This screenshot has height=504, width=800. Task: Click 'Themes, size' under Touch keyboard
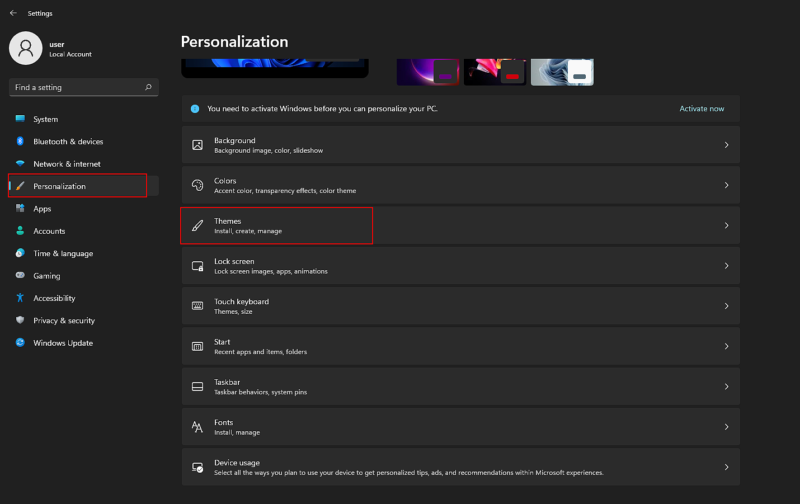pos(233,312)
